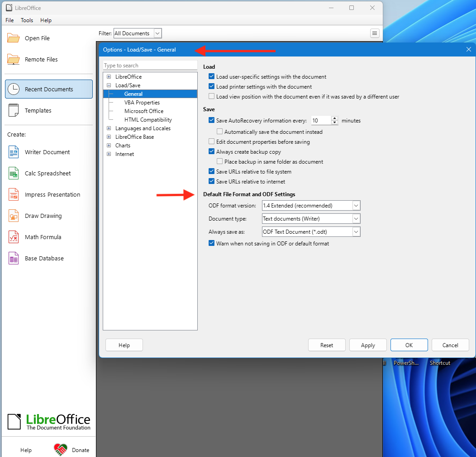Enable Edit document properties before saving
This screenshot has height=457, width=476.
click(212, 141)
